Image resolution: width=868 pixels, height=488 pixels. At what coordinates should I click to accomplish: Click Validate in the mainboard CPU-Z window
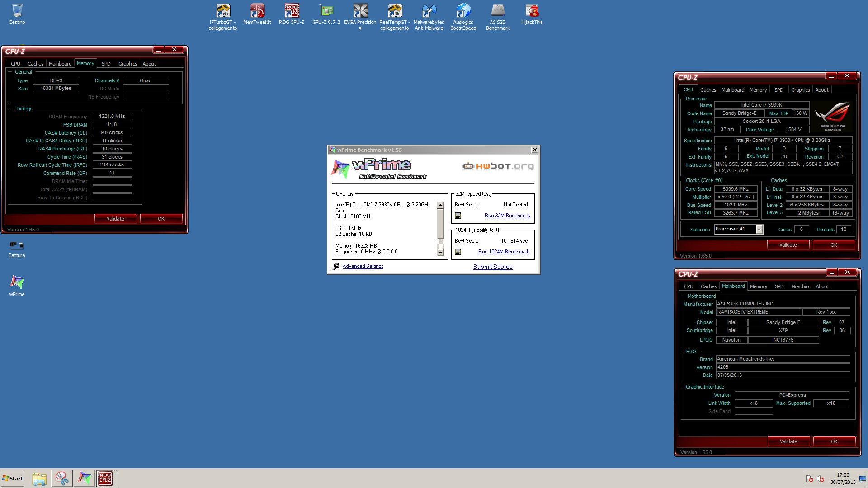click(788, 441)
